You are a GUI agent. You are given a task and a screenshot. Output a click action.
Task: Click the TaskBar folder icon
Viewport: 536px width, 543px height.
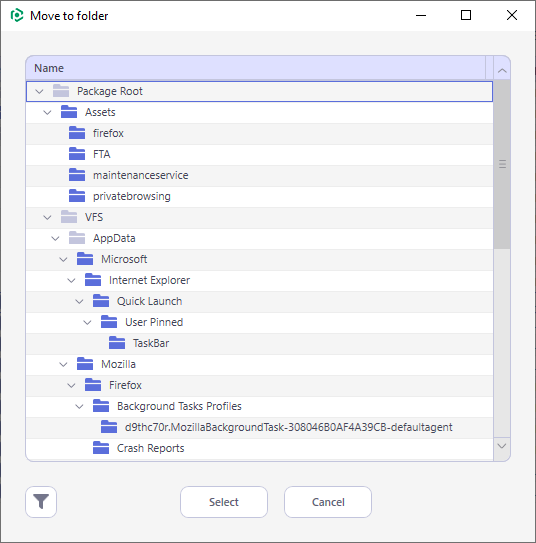pyautogui.click(x=117, y=343)
